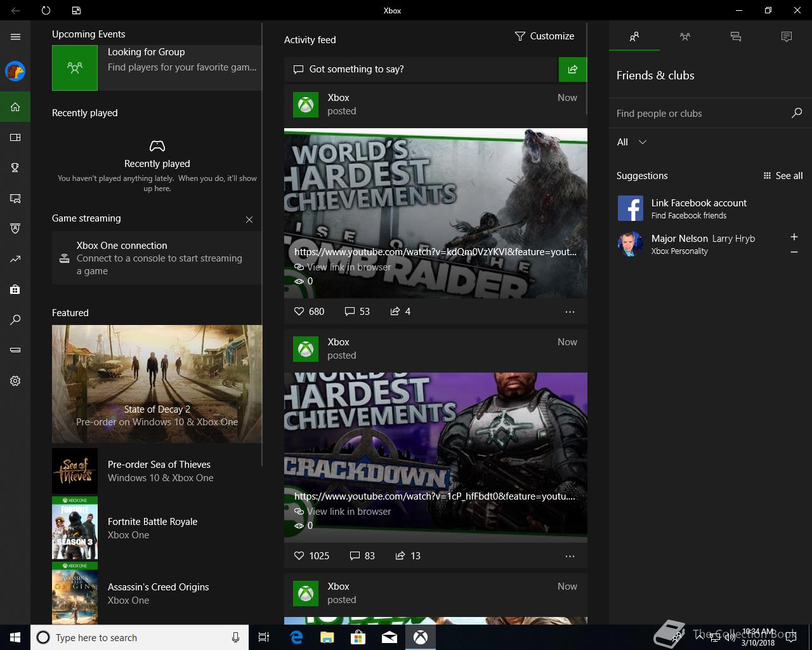
Task: Share the Crackdown post (13)
Action: click(408, 556)
